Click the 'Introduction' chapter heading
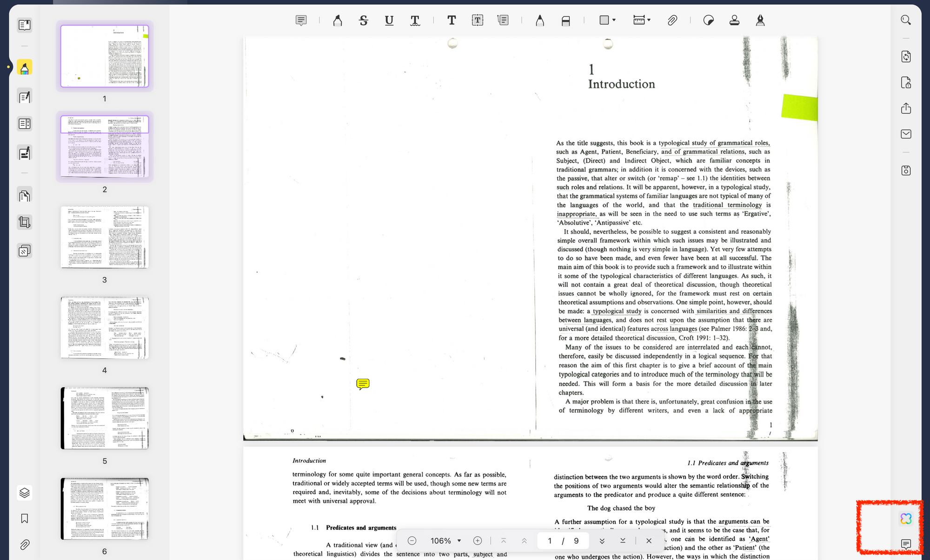930x560 pixels. (x=621, y=84)
